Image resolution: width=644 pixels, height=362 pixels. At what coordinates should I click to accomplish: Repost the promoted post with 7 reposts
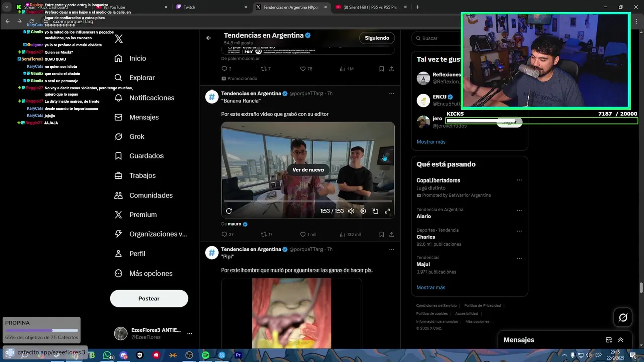265,69
